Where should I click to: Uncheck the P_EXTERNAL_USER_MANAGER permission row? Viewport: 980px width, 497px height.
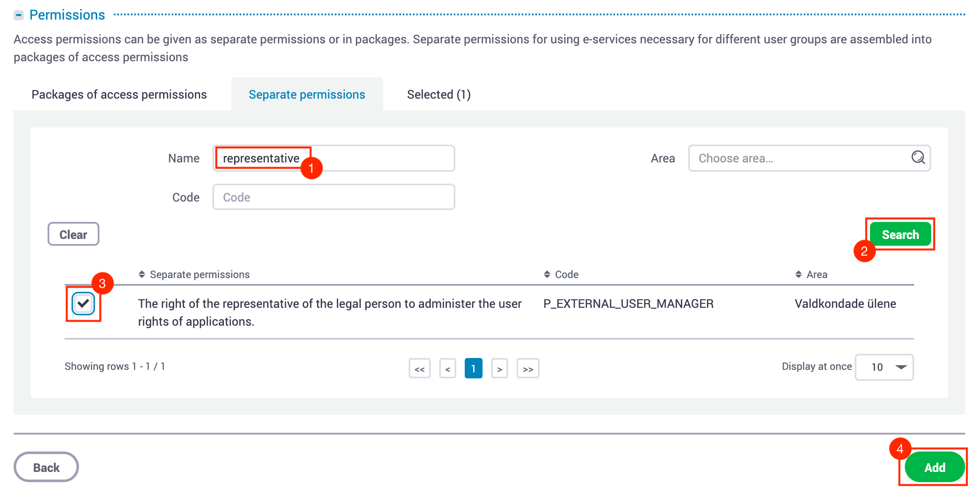pos(83,304)
